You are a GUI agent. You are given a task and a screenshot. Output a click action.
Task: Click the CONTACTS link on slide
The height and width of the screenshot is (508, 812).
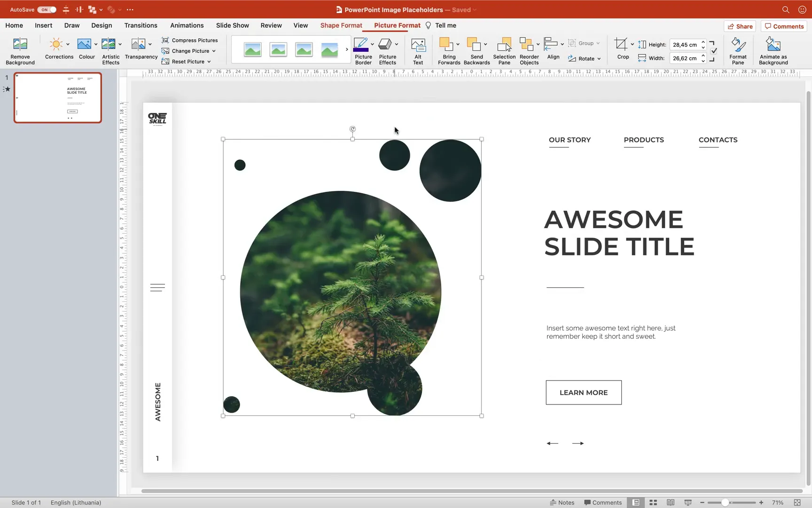pos(718,140)
